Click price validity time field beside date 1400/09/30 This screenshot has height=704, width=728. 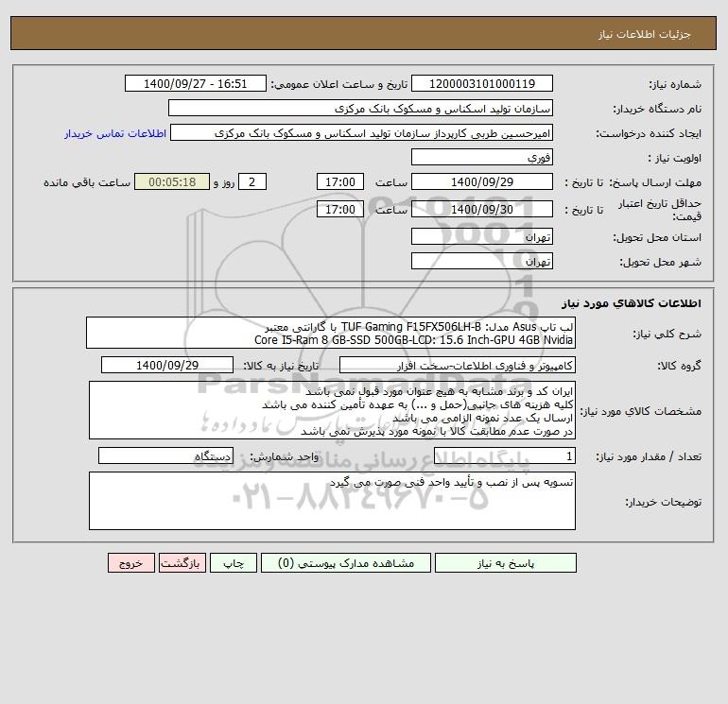tap(339, 209)
